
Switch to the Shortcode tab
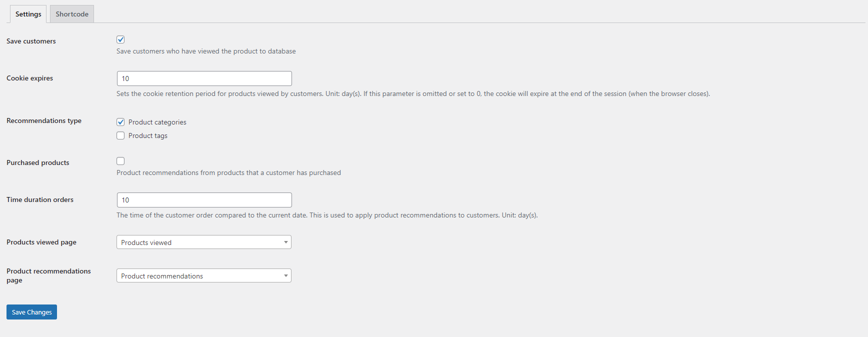point(72,14)
